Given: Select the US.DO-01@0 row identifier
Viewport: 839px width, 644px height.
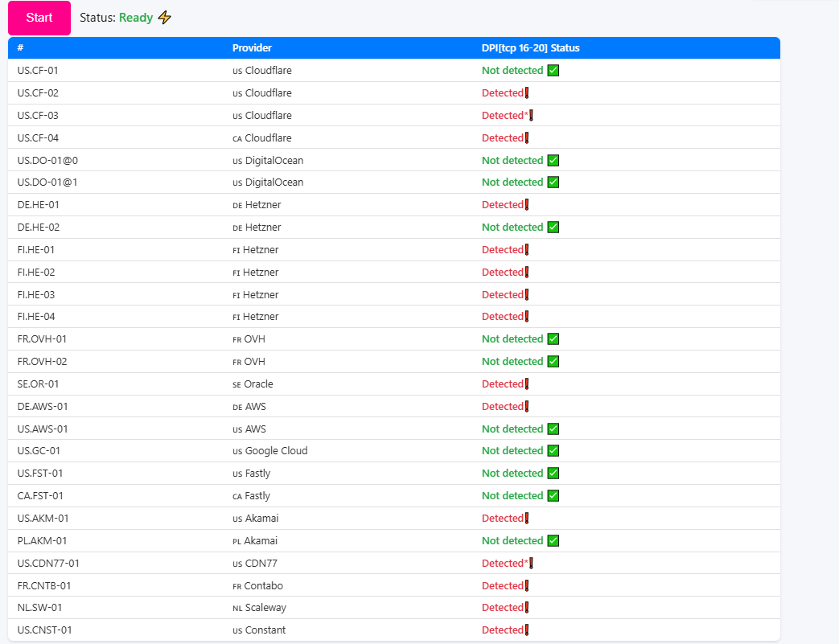Looking at the screenshot, I should coord(47,161).
